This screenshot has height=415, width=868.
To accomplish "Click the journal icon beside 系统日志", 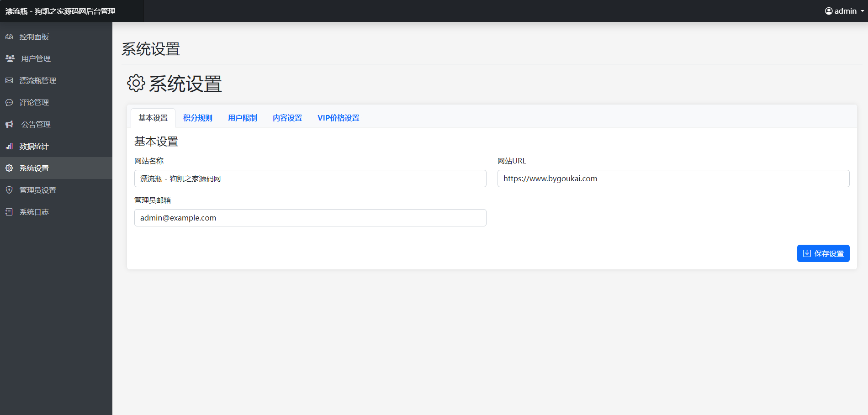I will coord(9,212).
